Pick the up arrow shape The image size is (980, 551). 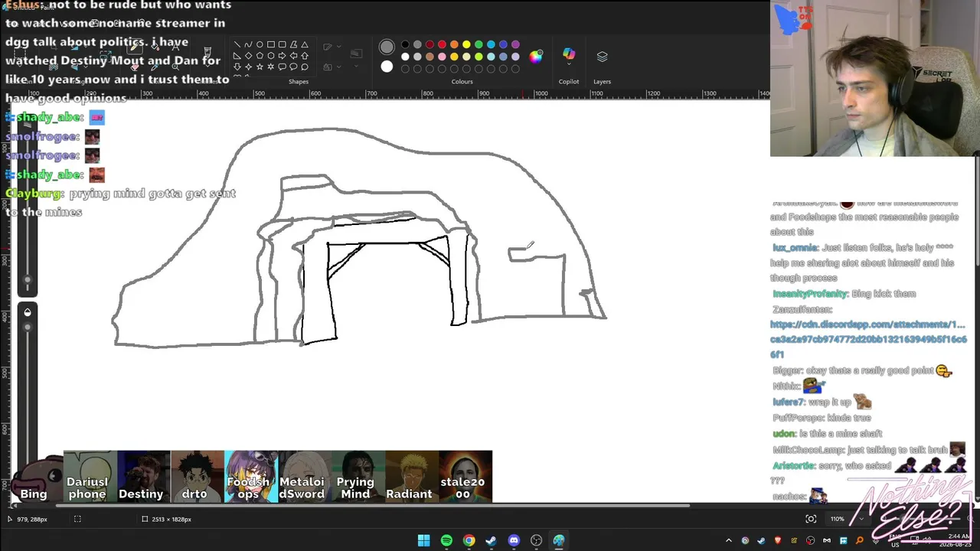point(305,56)
